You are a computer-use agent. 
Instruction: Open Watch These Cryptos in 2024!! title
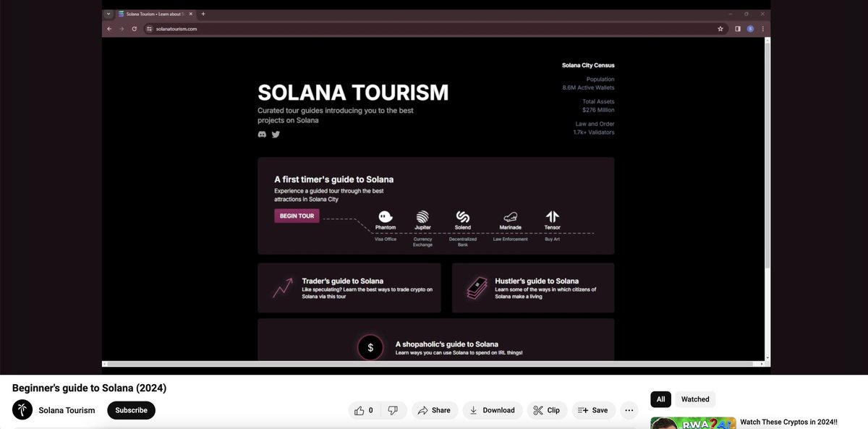pyautogui.click(x=788, y=422)
